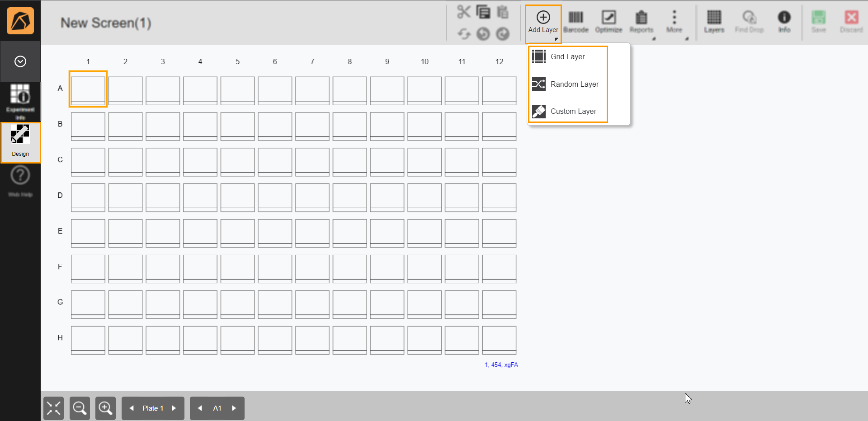Click the Reports dropdown corner arrow
This screenshot has width=868, height=421.
point(653,39)
